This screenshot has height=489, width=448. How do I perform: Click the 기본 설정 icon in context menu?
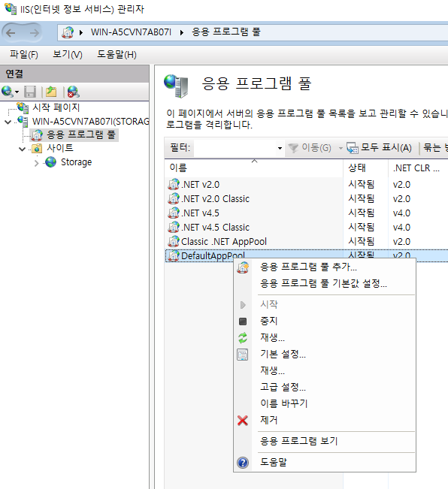(243, 355)
